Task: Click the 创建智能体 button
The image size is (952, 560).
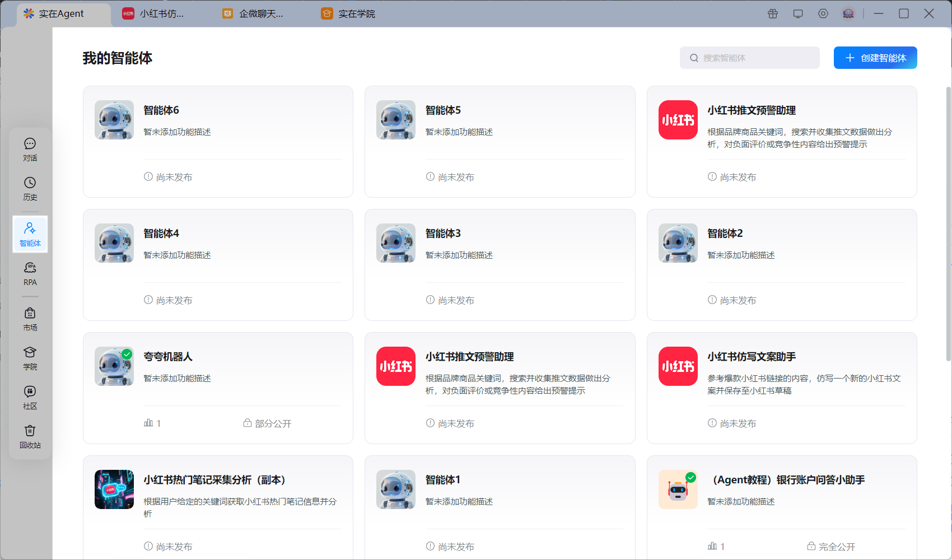Action: point(875,58)
